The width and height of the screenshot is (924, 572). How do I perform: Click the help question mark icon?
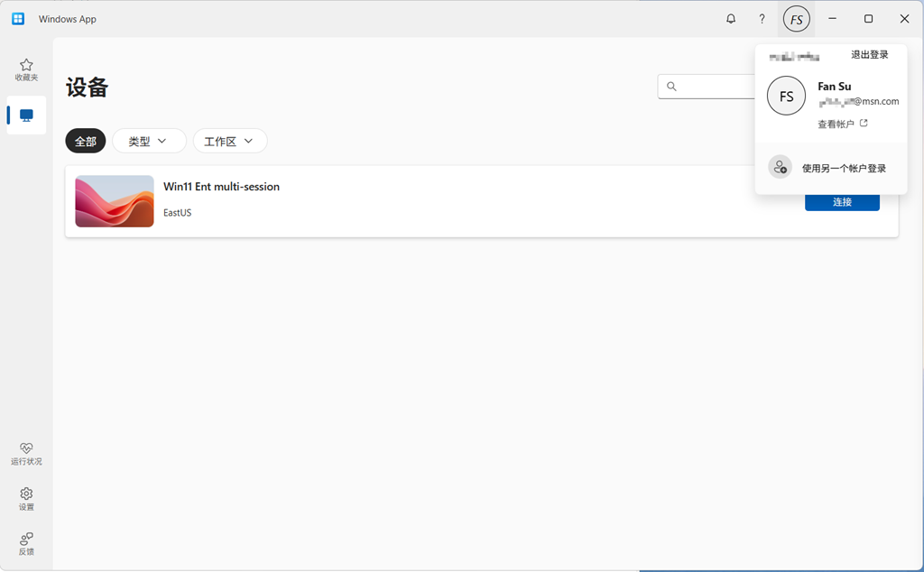click(762, 19)
